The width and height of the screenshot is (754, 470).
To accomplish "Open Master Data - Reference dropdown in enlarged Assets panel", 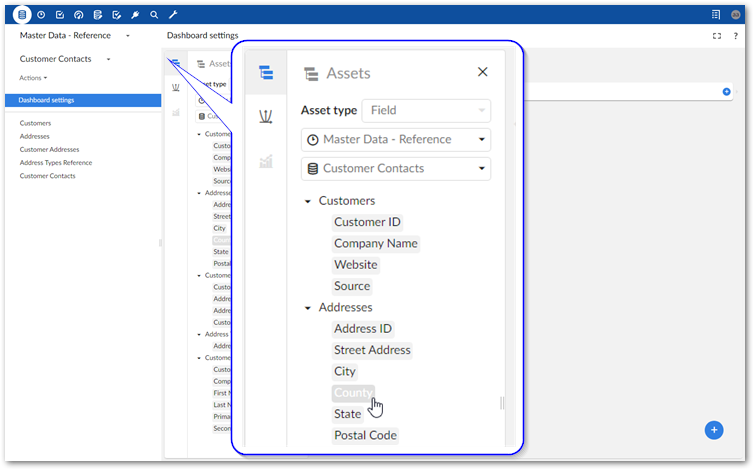I will [x=396, y=140].
